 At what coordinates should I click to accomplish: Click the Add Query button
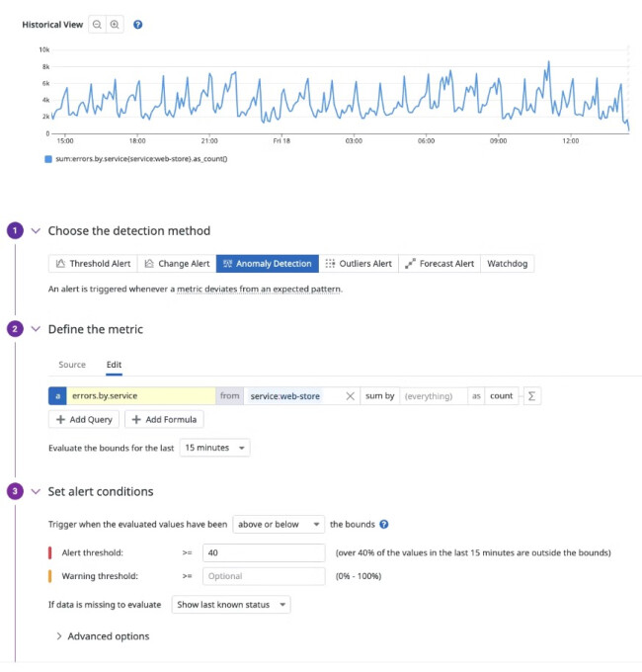click(x=84, y=419)
